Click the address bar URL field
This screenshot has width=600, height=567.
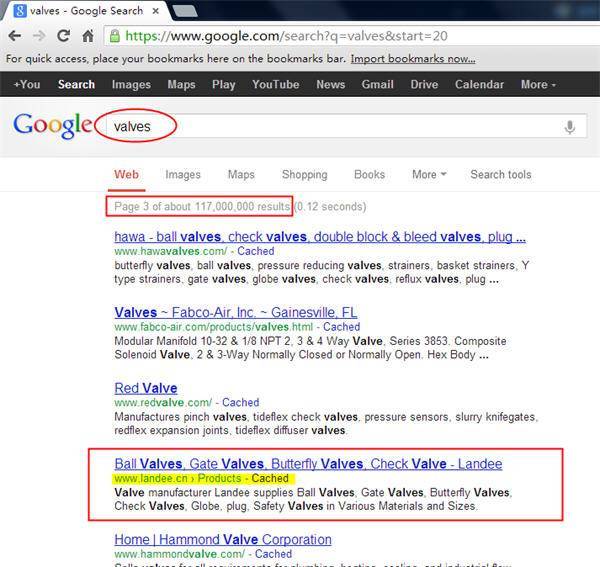351,36
